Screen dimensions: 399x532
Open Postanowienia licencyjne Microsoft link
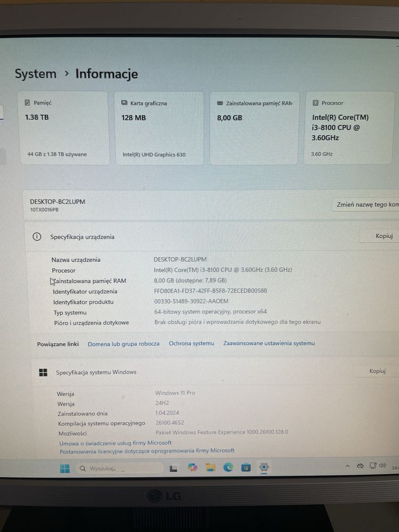(x=147, y=451)
